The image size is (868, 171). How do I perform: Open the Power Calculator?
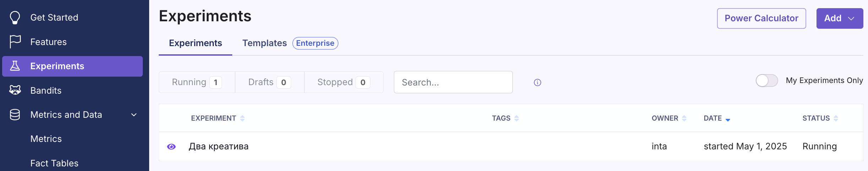pyautogui.click(x=761, y=18)
